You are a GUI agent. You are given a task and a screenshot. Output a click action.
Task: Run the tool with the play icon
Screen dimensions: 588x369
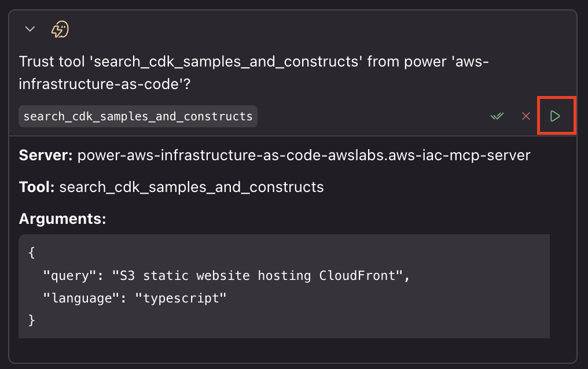[x=556, y=116]
